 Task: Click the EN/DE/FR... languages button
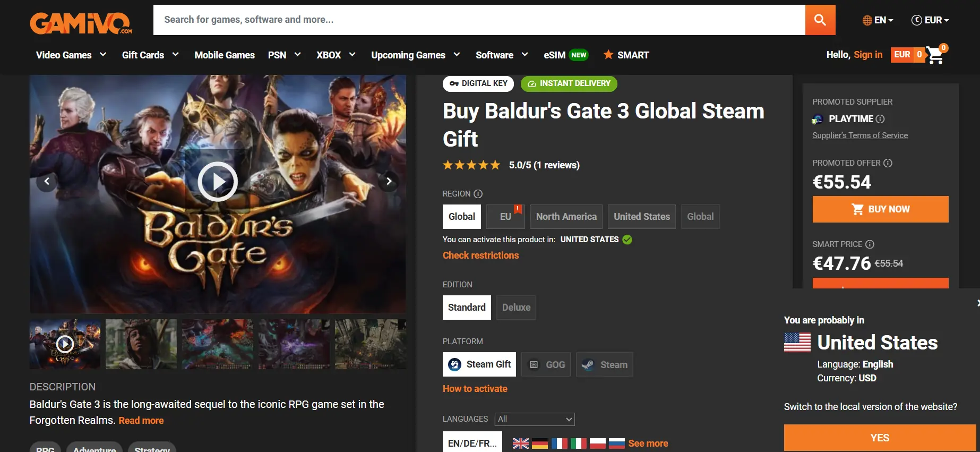pyautogui.click(x=472, y=442)
